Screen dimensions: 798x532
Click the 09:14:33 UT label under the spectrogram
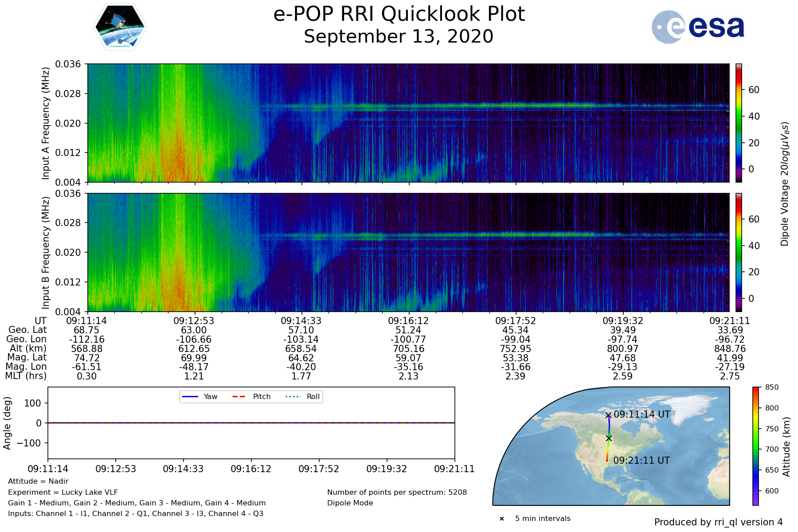[301, 321]
